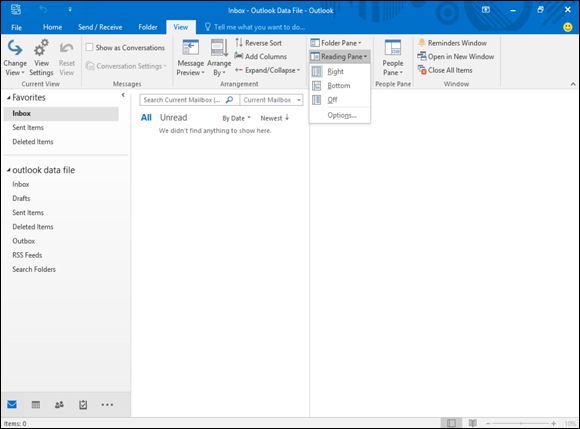Select Bottom in the Reading Pane menu
The height and width of the screenshot is (429, 580).
click(x=340, y=86)
